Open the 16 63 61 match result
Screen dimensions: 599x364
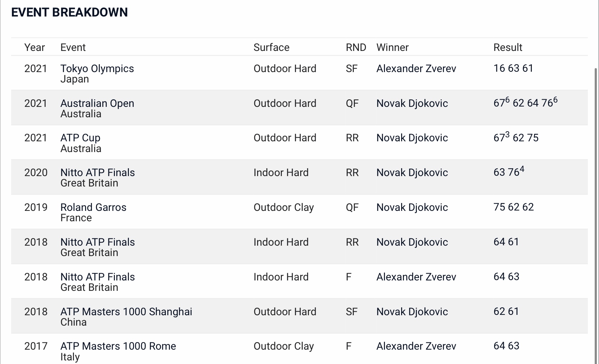513,68
